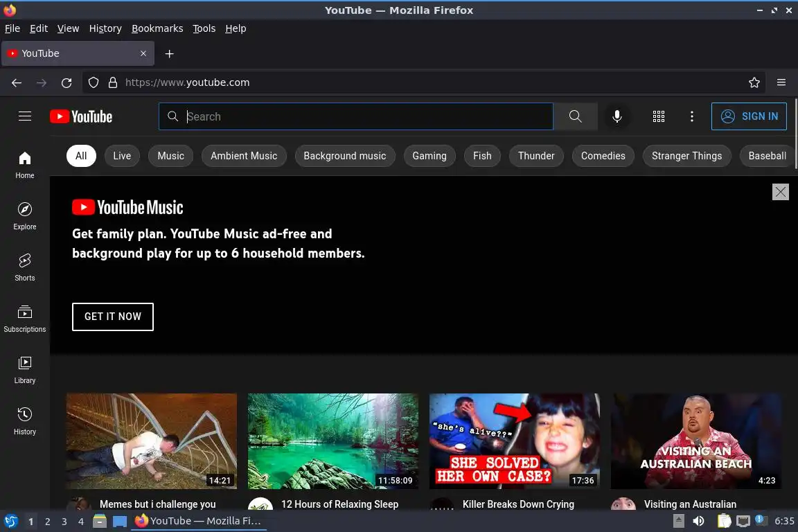Select the Music filter chip
Screen dimensions: 798x532
pyautogui.click(x=170, y=156)
